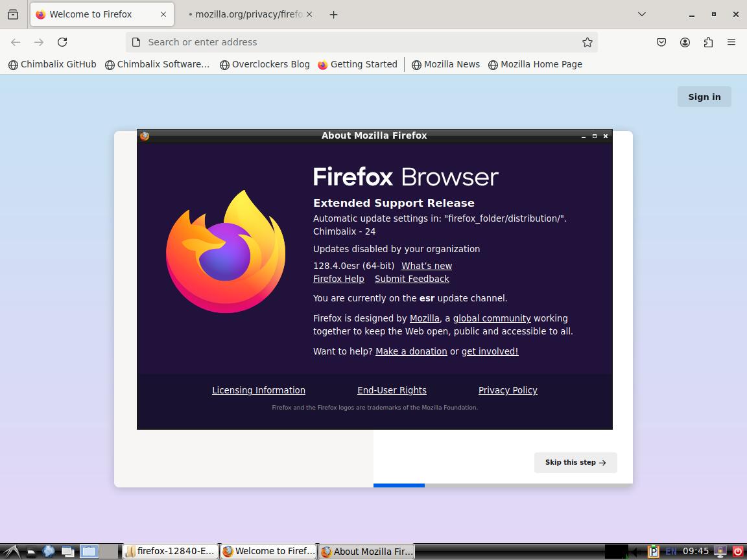Open the Submit Feedback link

412,279
